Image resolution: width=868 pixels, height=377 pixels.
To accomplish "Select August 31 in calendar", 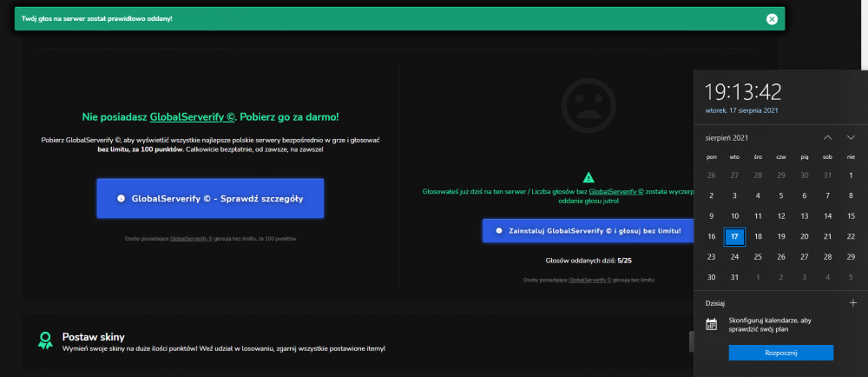I will 734,277.
